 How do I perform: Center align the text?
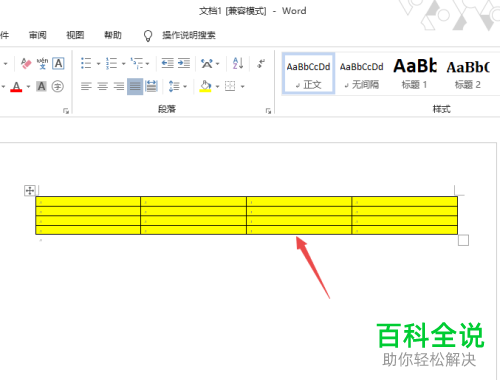[x=102, y=87]
